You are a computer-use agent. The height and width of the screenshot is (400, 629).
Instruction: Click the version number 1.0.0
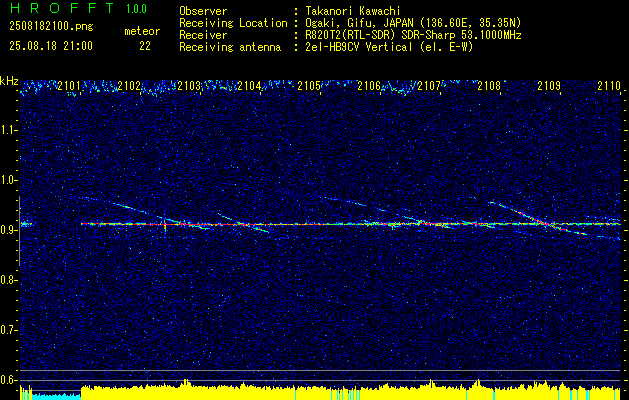136,9
